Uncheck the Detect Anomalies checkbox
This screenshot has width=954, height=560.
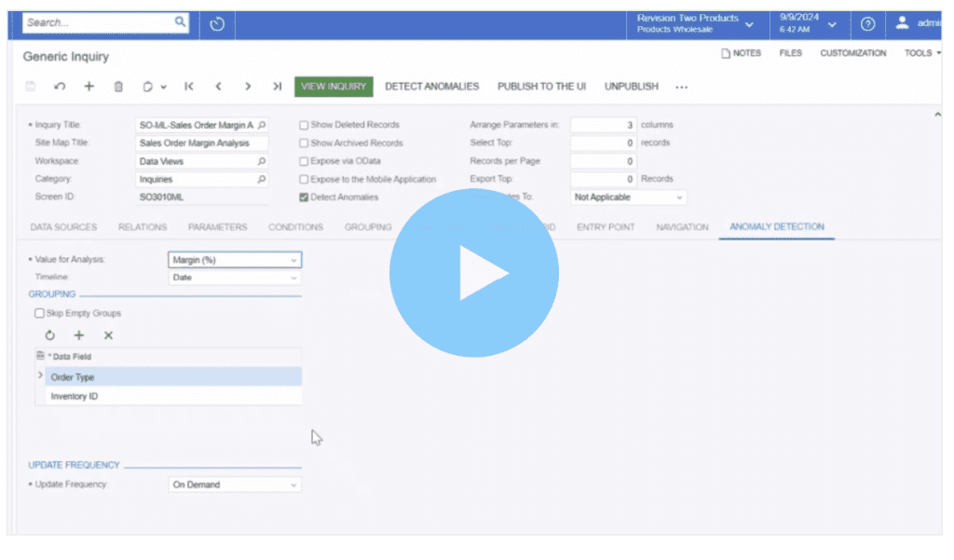304,197
